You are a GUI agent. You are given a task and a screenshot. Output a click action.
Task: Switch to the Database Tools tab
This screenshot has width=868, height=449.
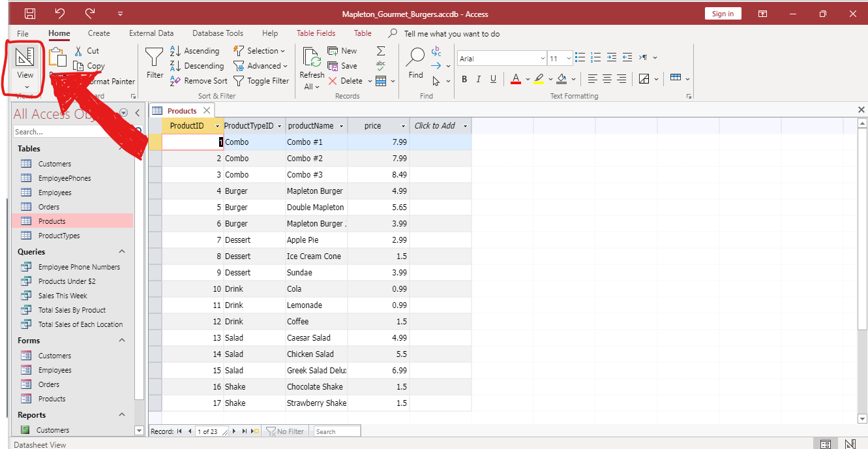[218, 33]
